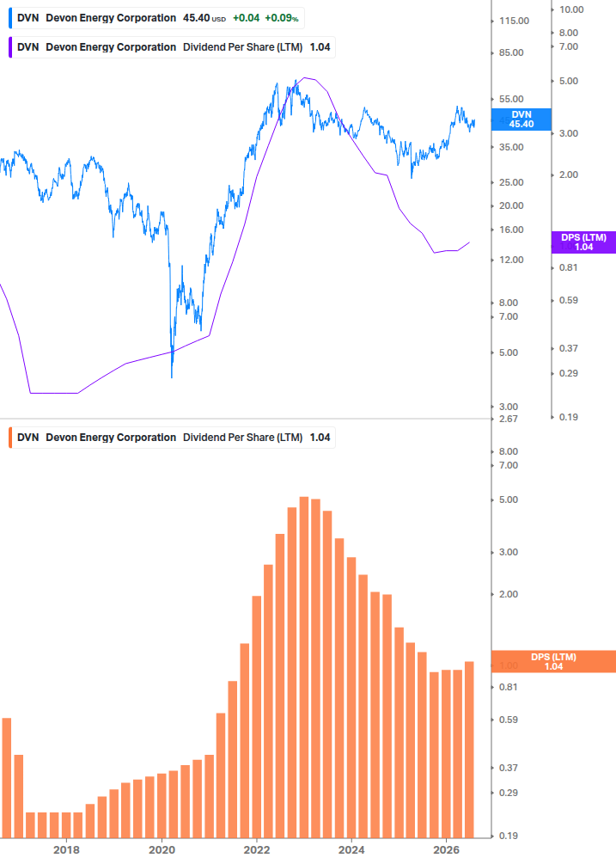Viewport: 616px width, 864px height.
Task: Click the 2018 label on the time axis
Action: [67, 849]
